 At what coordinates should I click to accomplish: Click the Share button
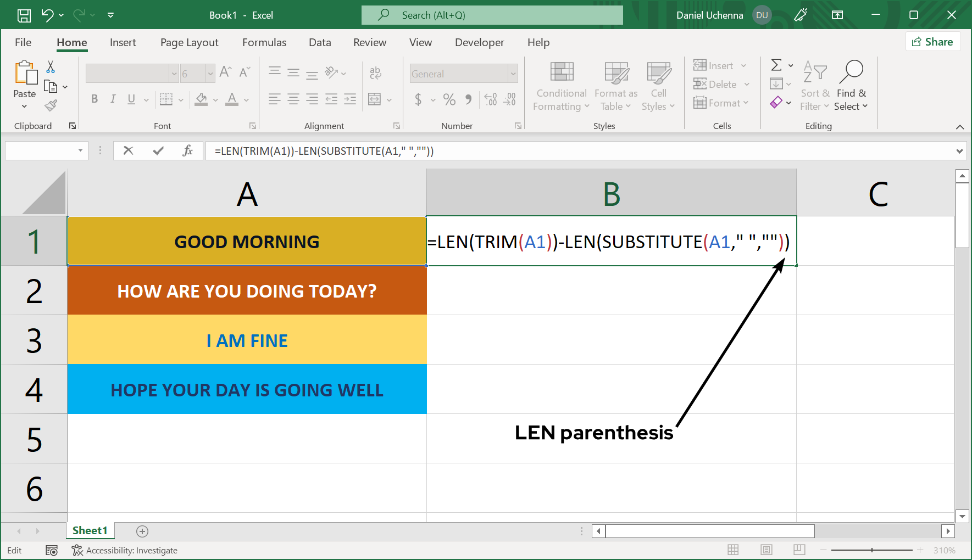(932, 41)
